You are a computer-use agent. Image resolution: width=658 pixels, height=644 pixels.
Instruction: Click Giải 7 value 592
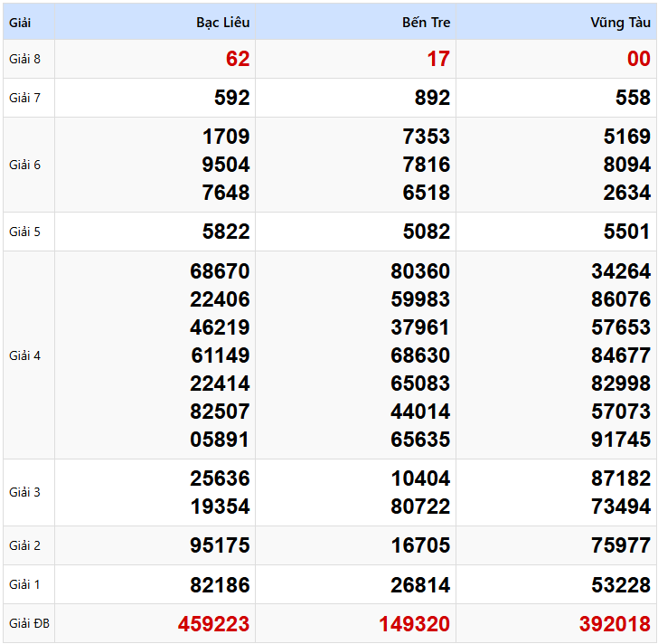tap(232, 98)
